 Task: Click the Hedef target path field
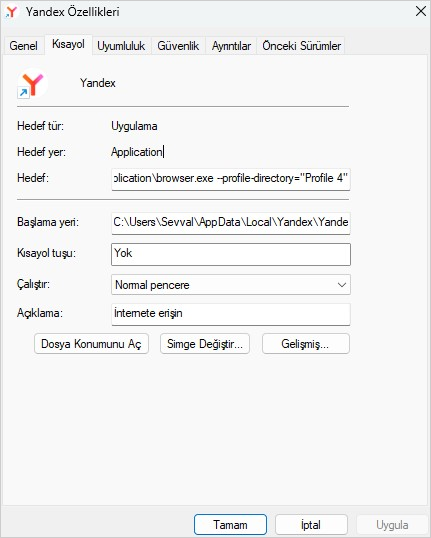click(231, 179)
